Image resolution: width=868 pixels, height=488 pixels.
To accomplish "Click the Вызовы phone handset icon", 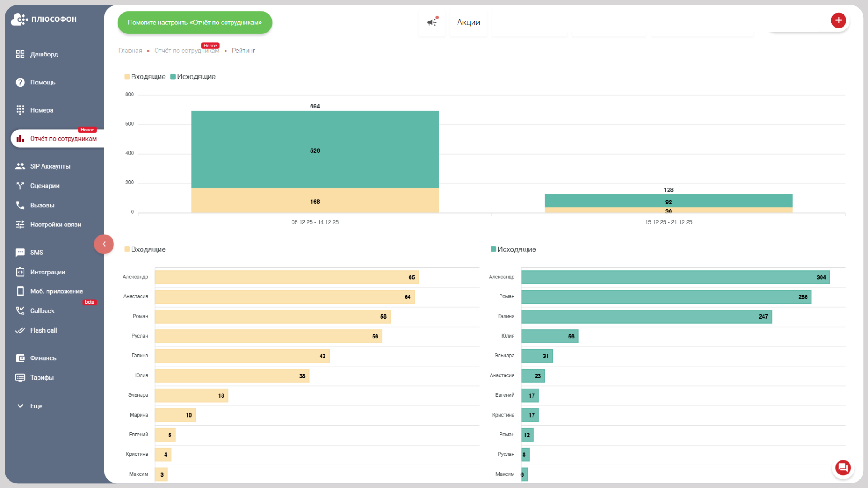I will pyautogui.click(x=20, y=205).
